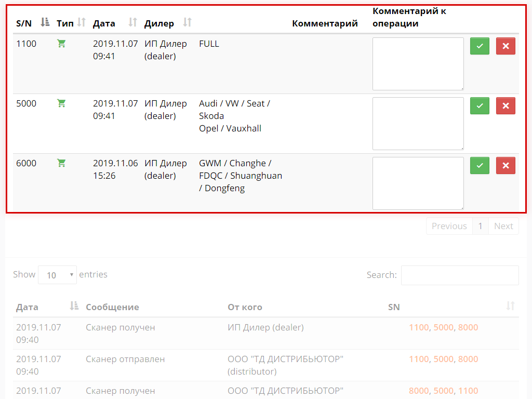The image size is (532, 399).
Task: Click the cart icon in row 6000
Action: point(61,164)
